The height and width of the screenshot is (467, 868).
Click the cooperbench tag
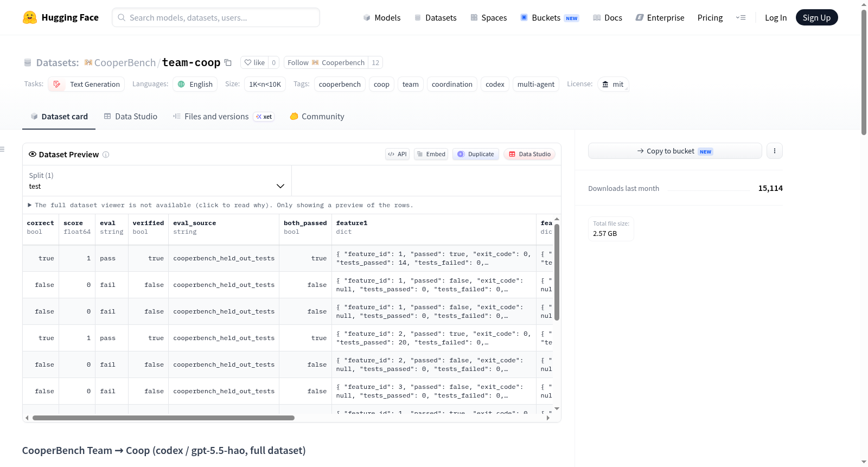[x=340, y=84]
